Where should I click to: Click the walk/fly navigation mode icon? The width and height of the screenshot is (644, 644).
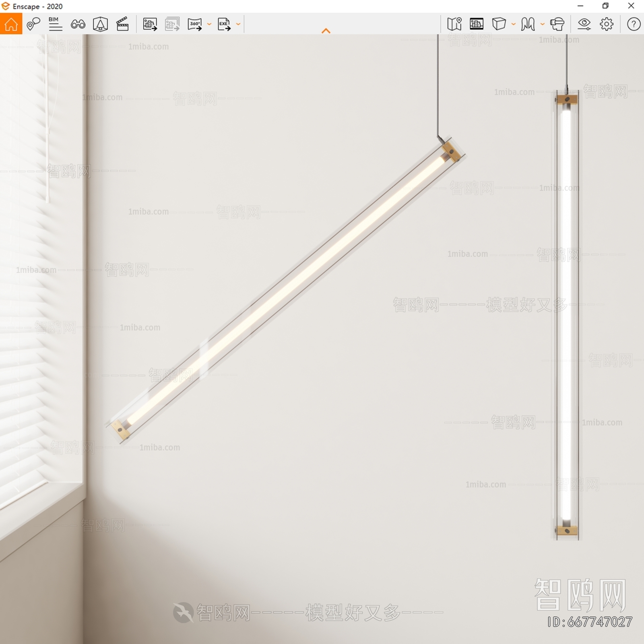528,24
